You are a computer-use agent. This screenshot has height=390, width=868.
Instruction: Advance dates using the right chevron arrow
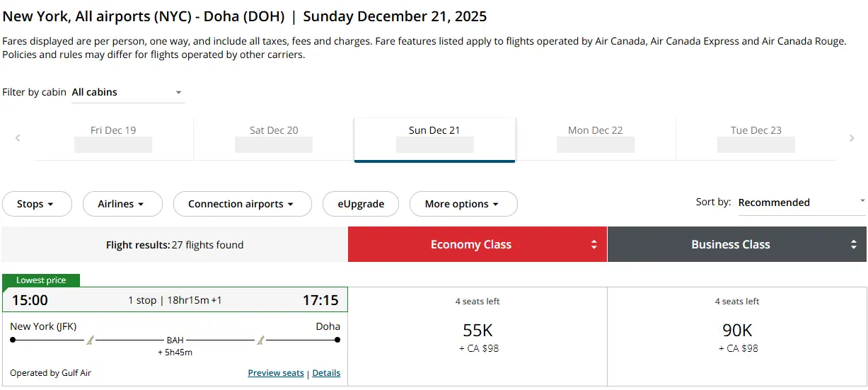click(852, 138)
